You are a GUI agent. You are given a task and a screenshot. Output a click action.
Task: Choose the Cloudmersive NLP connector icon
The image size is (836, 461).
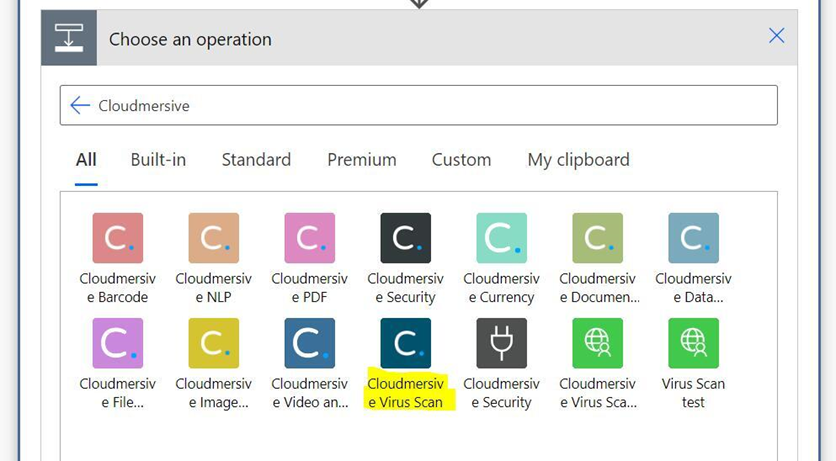(213, 238)
